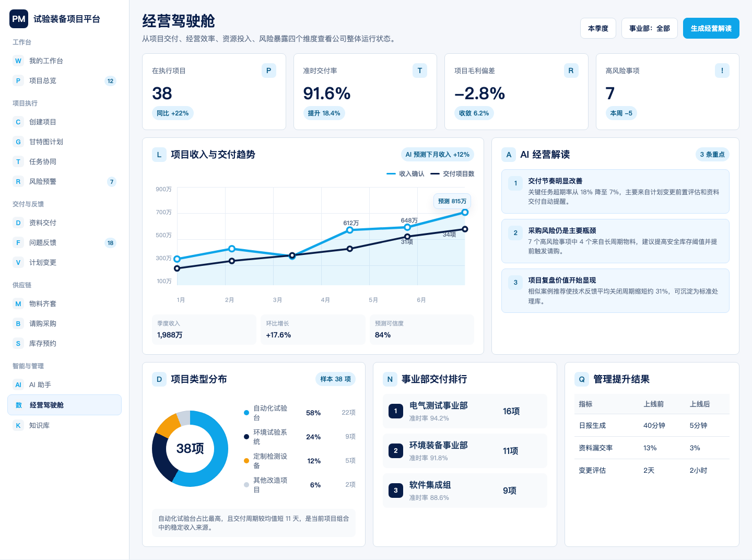Toggle the 交付项目数 legend series
Image resolution: width=752 pixels, height=560 pixels.
point(452,174)
